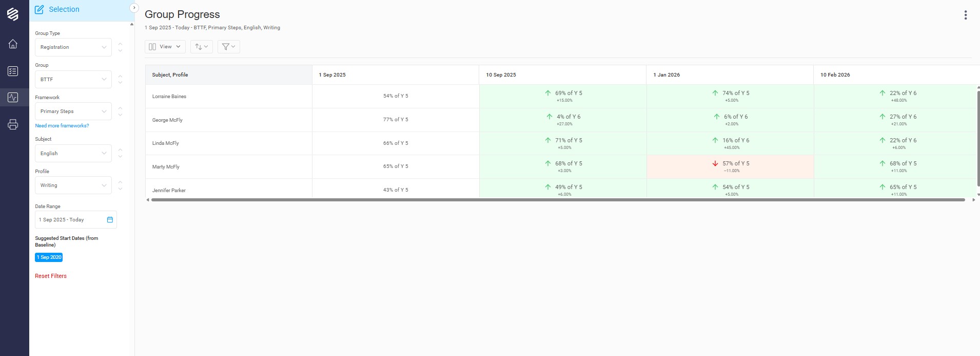Click the Selection edit icon
The width and height of the screenshot is (980, 356).
coord(39,9)
